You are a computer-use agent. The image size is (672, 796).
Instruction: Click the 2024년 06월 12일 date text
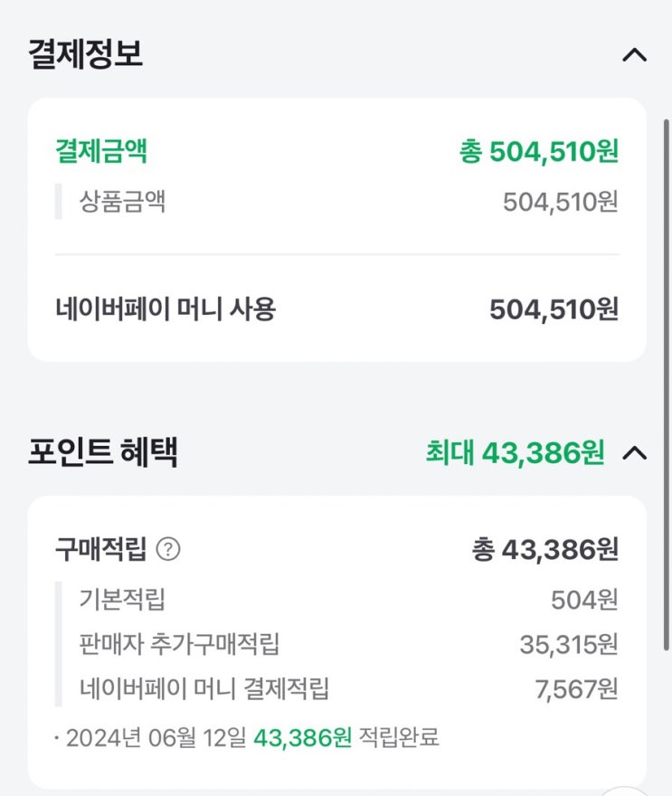click(156, 737)
